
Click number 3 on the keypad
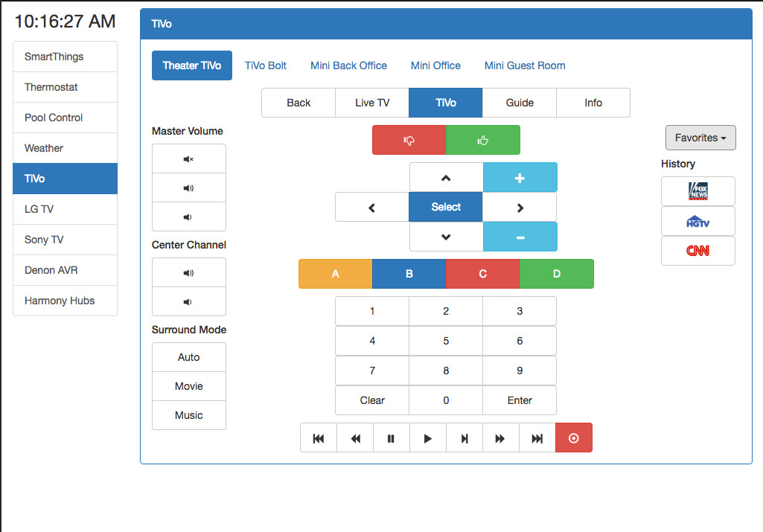click(x=520, y=311)
